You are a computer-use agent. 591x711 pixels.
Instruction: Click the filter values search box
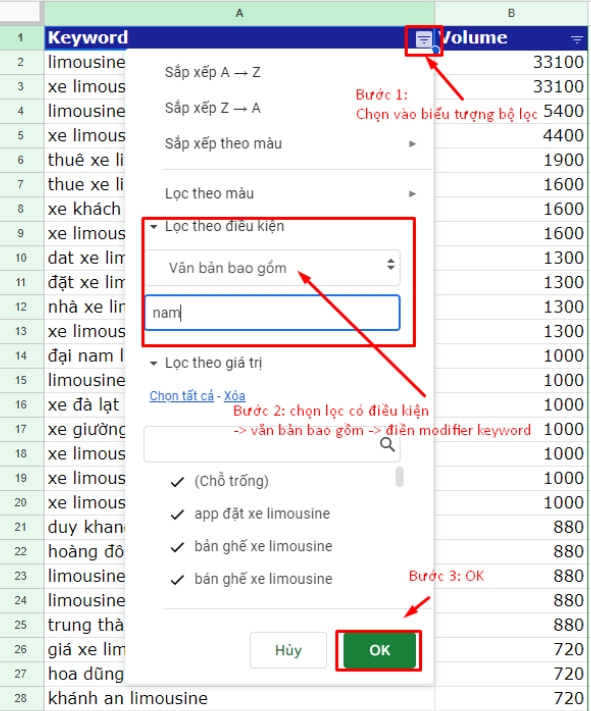coord(272,444)
